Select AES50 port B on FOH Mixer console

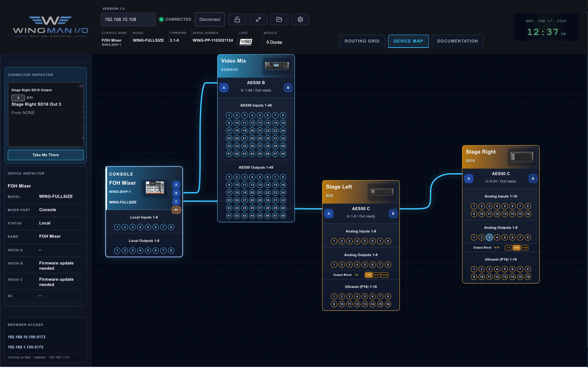pos(176,193)
